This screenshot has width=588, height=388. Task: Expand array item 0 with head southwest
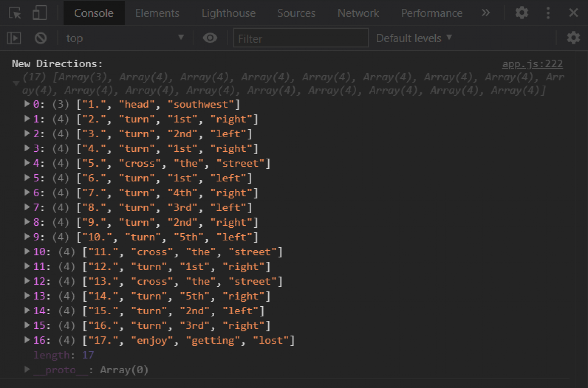27,104
